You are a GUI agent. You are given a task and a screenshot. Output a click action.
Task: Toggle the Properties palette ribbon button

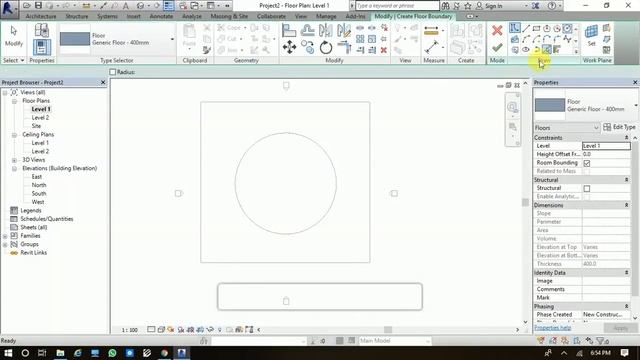pos(42,47)
